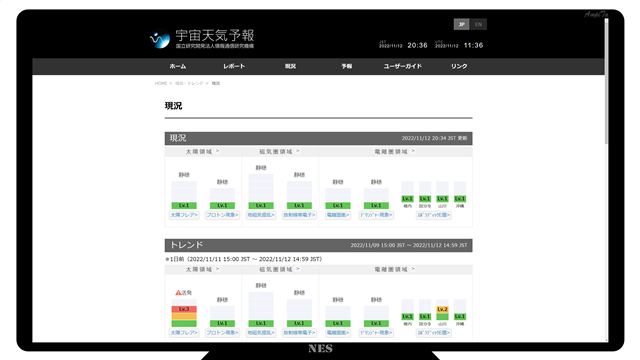This screenshot has height=360, width=640.
Task: Expand 磁気圏領域 arrow in the 現況 panel
Action: coord(298,151)
